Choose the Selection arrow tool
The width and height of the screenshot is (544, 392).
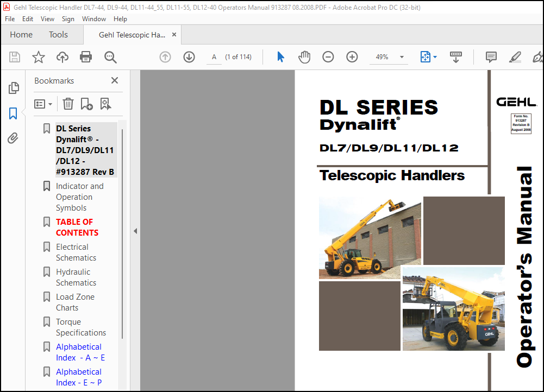(280, 57)
